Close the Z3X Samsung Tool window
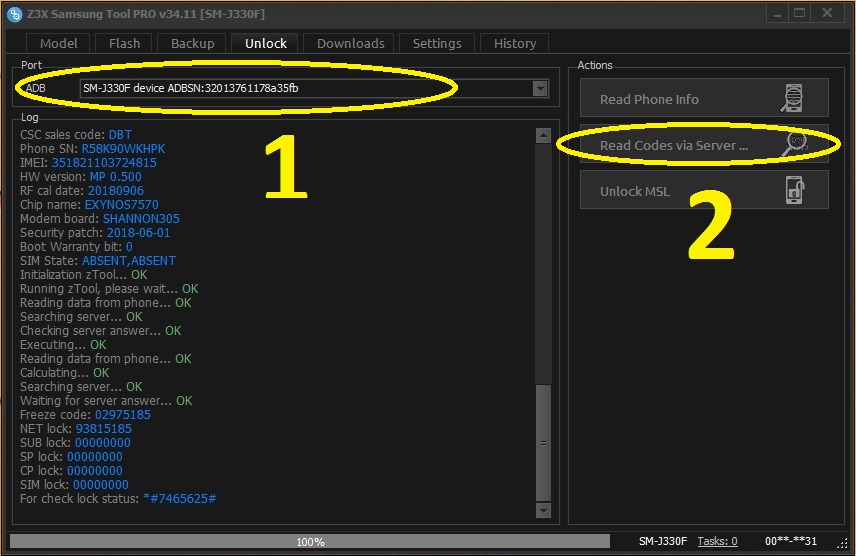This screenshot has height=556, width=856. pyautogui.click(x=827, y=13)
